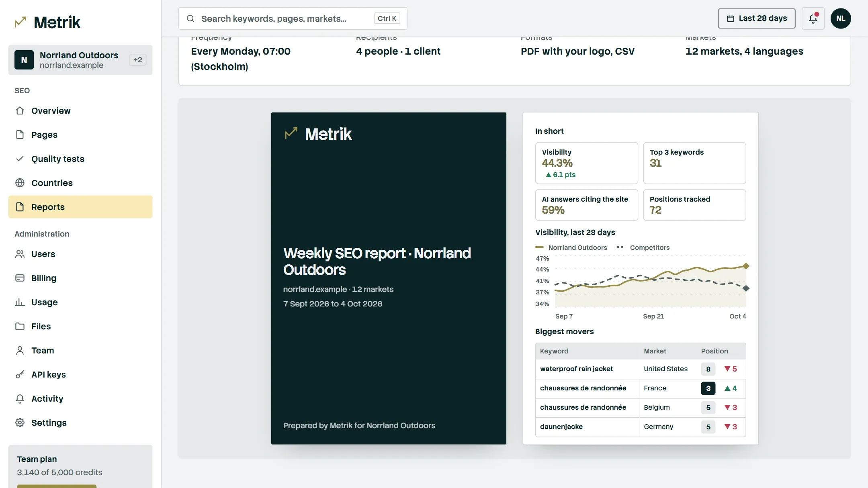
Task: Click the Activity bell icon
Action: tap(20, 398)
